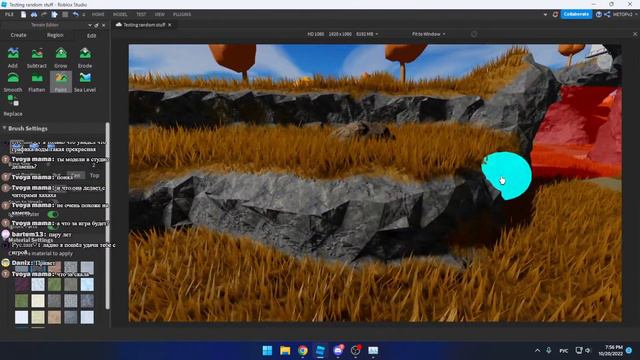Click the Roblox Studio taskbar icon
The width and height of the screenshot is (640, 360).
click(x=320, y=350)
